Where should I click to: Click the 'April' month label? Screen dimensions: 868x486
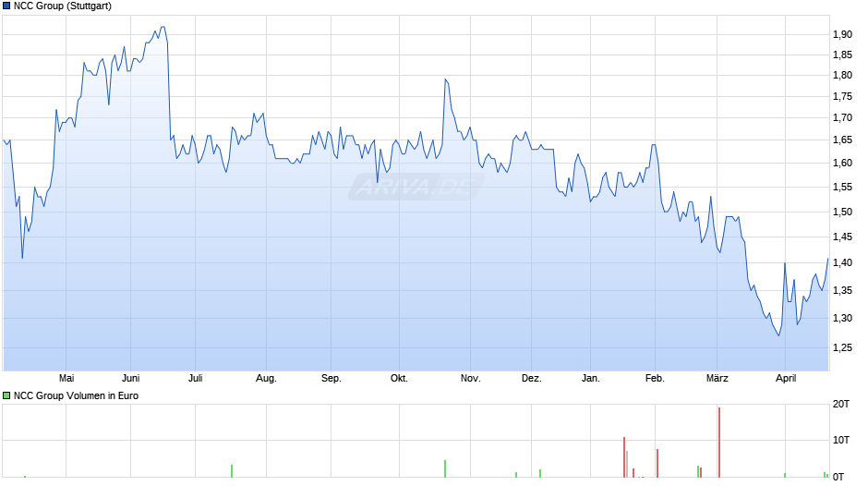point(786,378)
